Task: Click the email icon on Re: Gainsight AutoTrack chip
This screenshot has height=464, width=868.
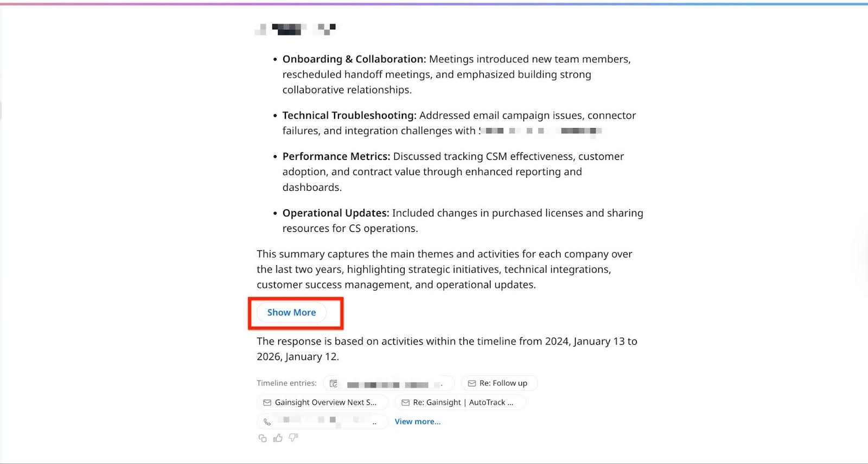Action: coord(405,402)
